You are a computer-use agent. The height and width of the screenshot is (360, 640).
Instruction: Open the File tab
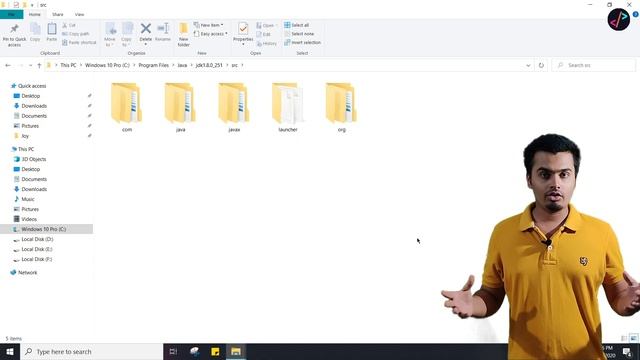[12, 14]
